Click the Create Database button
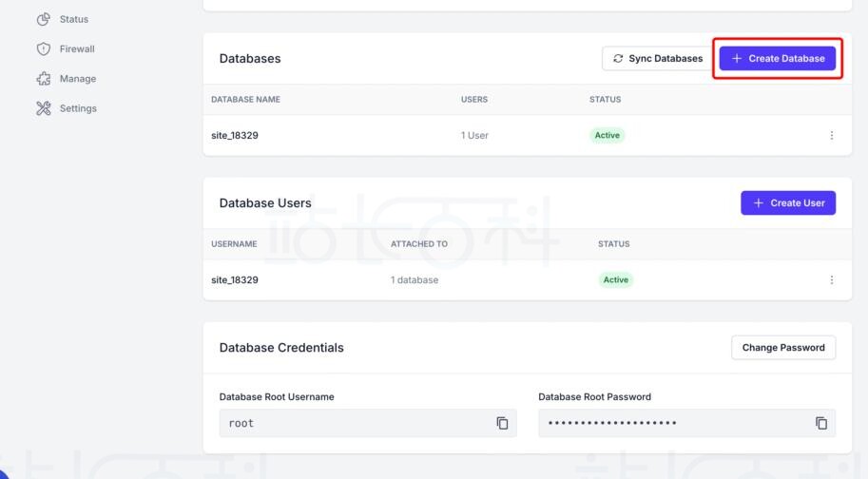The height and width of the screenshot is (479, 868). click(778, 59)
